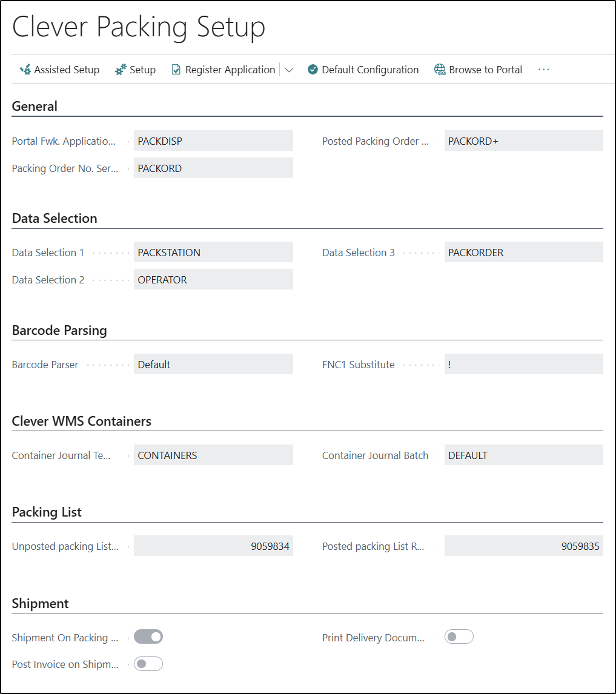Click the Setup gears icon
The height and width of the screenshot is (694, 616).
click(x=121, y=70)
